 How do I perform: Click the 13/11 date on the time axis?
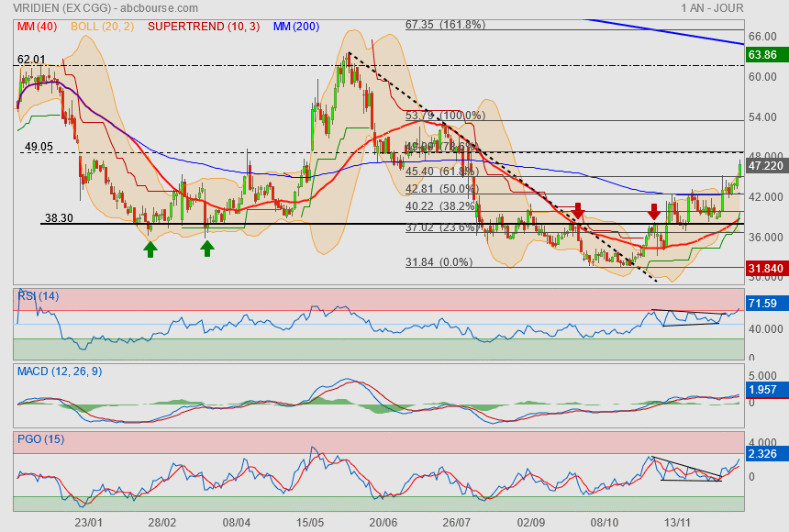677,523
